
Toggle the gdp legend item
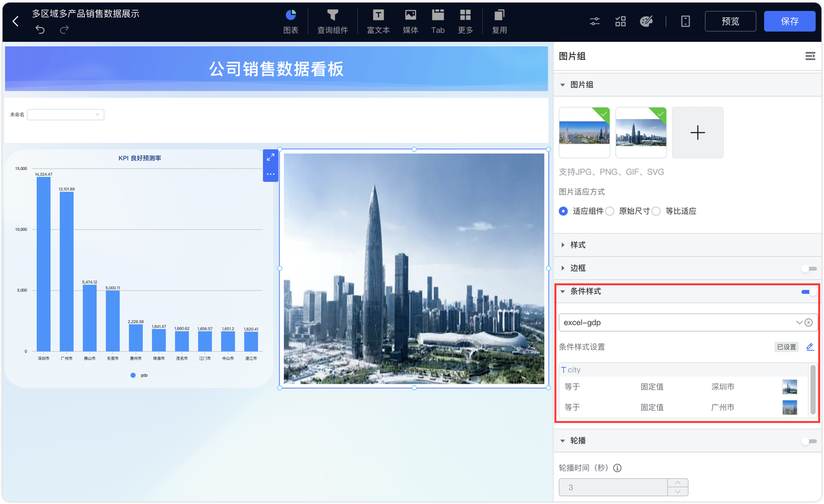click(139, 375)
